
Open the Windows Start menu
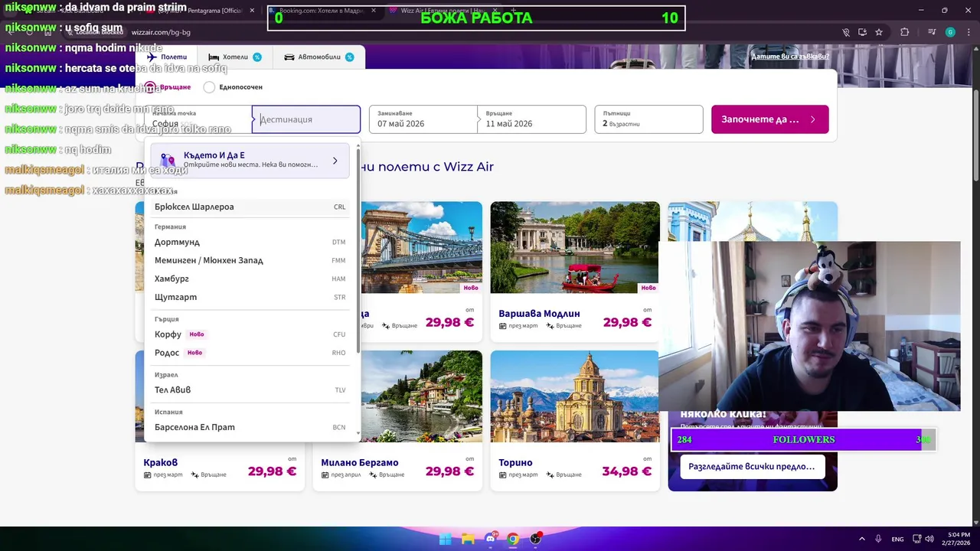(x=445, y=539)
